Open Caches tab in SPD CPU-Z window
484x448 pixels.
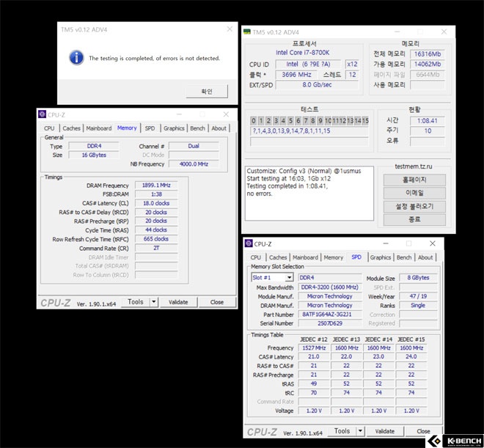278,257
